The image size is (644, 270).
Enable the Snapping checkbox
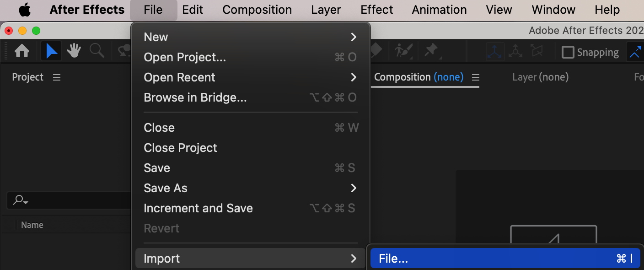click(x=568, y=52)
